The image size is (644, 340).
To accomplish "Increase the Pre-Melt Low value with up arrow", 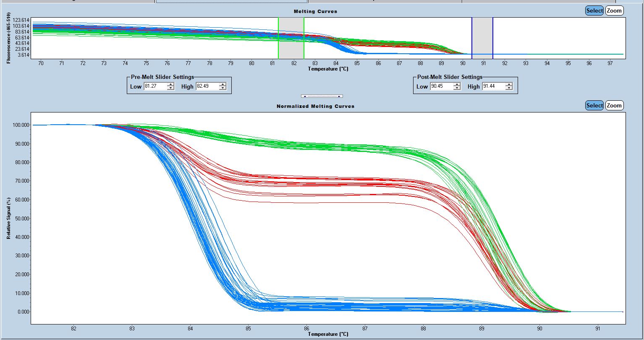I will click(x=170, y=84).
